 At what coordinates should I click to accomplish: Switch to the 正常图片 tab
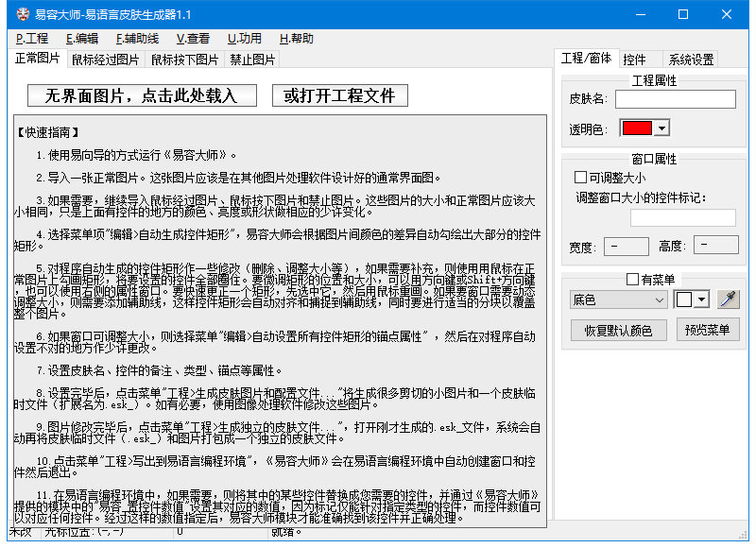(x=38, y=59)
